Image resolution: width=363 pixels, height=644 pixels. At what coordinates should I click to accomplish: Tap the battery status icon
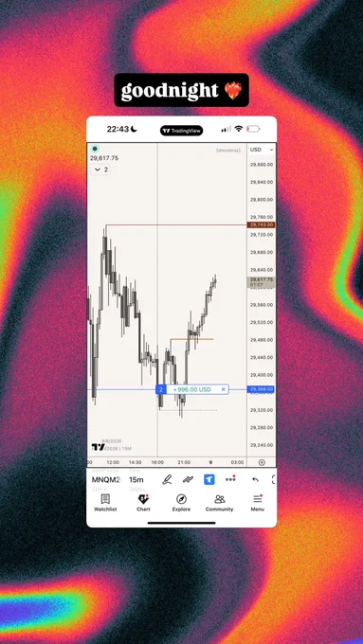(253, 129)
